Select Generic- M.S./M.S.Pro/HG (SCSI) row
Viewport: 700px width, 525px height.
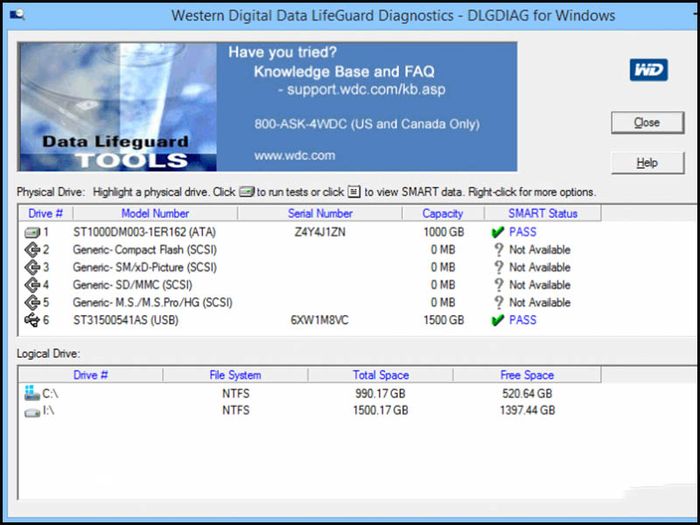point(153,303)
